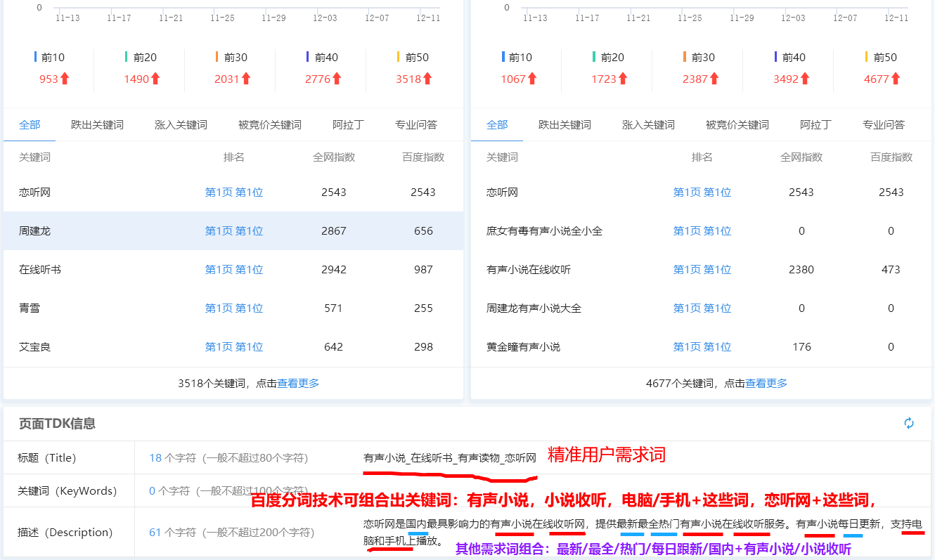Click 查看更多 under 3518个关键词

pyautogui.click(x=298, y=384)
